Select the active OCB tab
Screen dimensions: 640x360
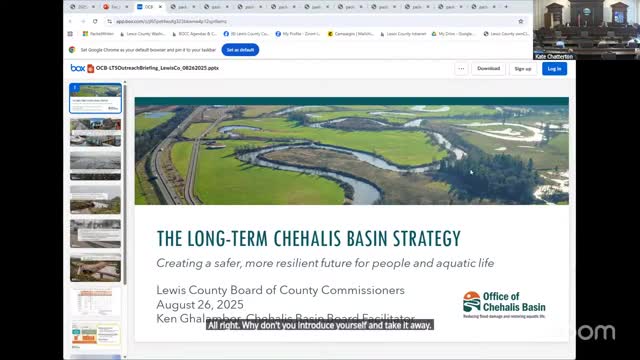click(149, 7)
